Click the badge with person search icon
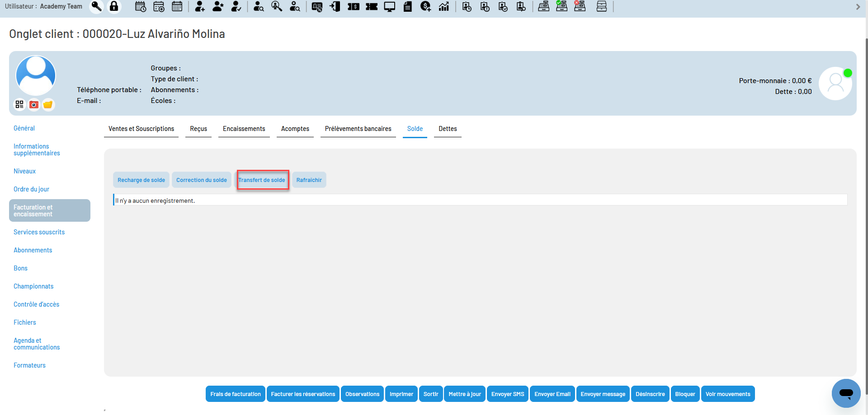 coord(521,6)
